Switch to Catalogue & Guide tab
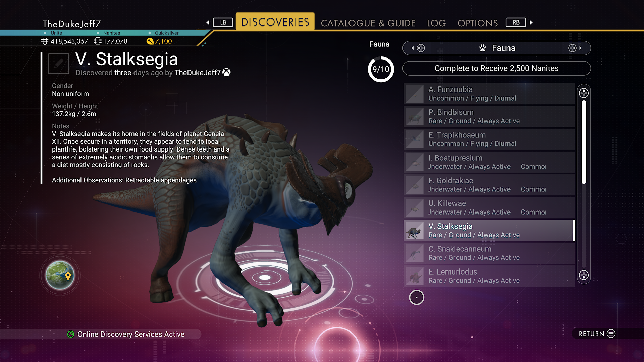This screenshot has height=362, width=644. click(368, 23)
